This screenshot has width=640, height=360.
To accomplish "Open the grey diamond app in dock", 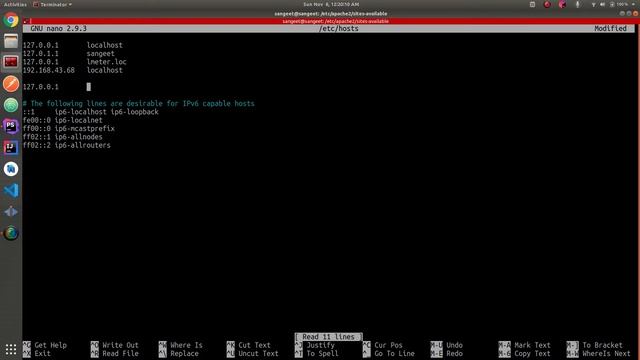I will pos(11,211).
